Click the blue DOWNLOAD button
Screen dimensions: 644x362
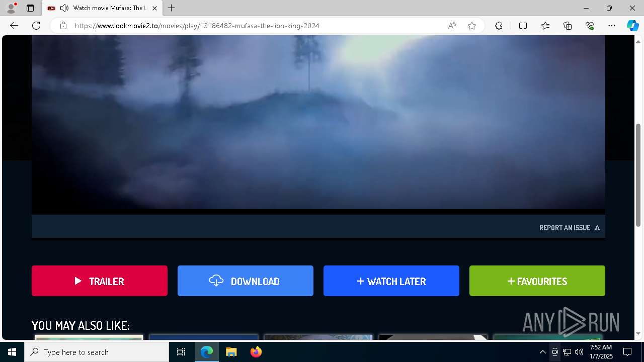(x=246, y=281)
